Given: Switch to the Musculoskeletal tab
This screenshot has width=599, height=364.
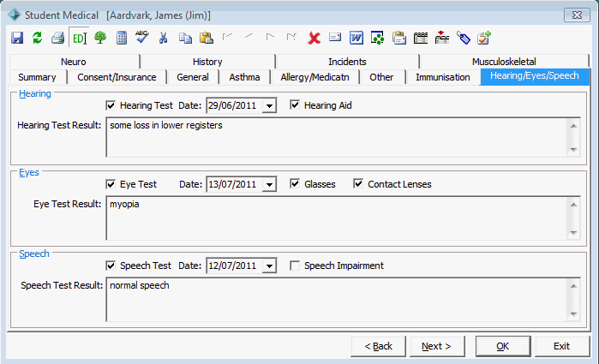Looking at the screenshot, I should (504, 62).
